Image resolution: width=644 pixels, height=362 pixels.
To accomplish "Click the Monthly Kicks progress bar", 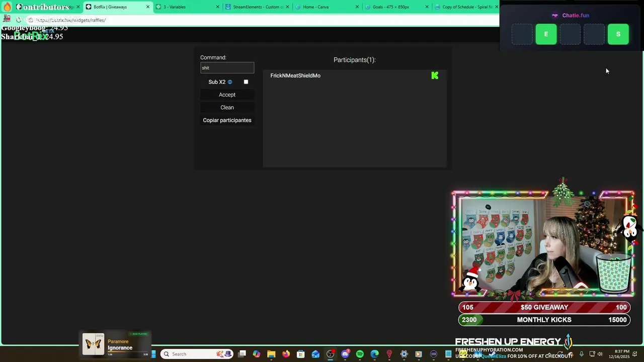I will [x=544, y=320].
